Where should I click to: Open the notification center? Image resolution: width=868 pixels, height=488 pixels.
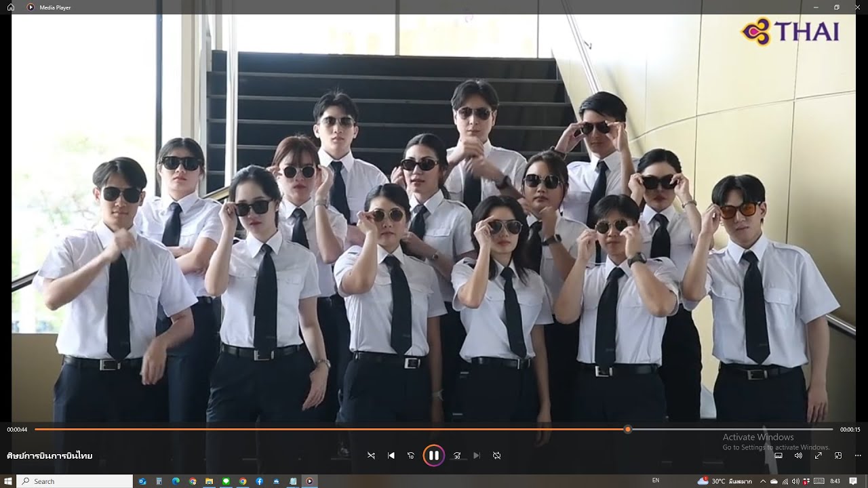853,481
